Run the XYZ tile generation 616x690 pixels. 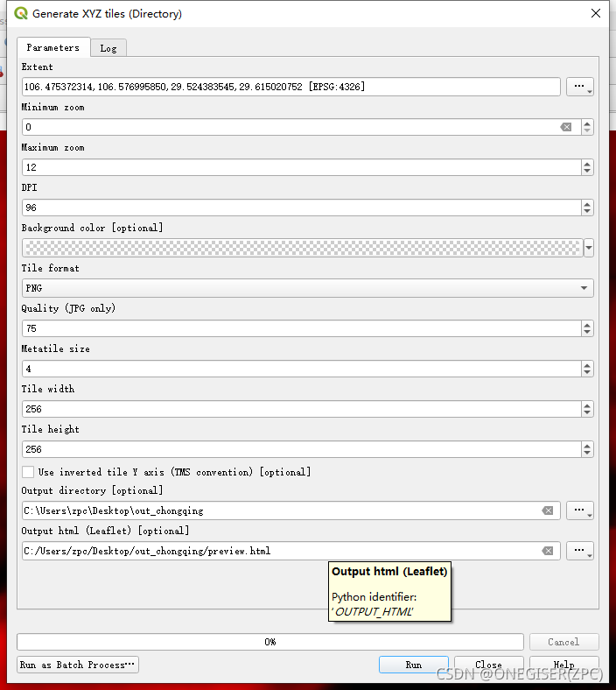[x=414, y=665]
